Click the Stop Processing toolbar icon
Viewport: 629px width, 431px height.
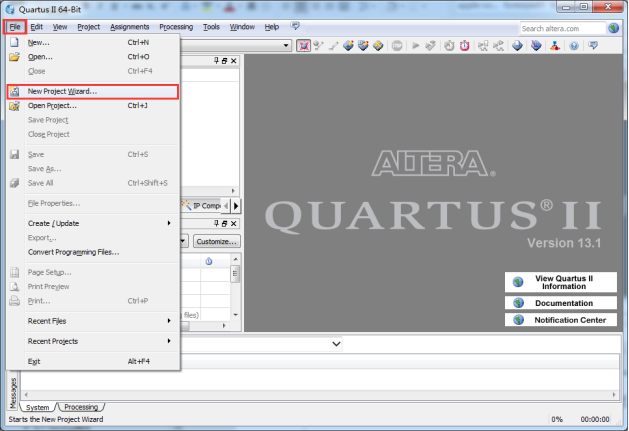tap(397, 46)
